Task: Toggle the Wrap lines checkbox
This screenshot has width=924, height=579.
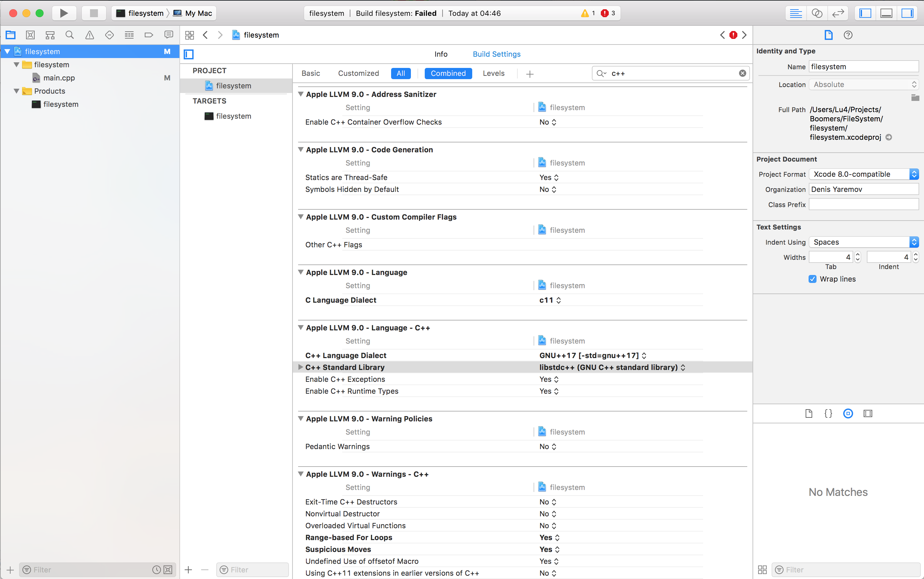Action: pos(812,279)
